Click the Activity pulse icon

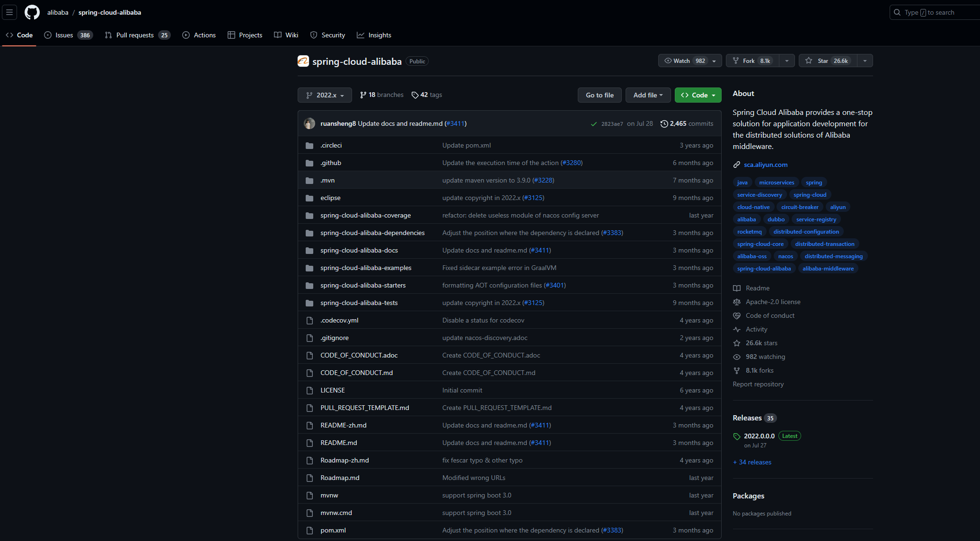737,330
